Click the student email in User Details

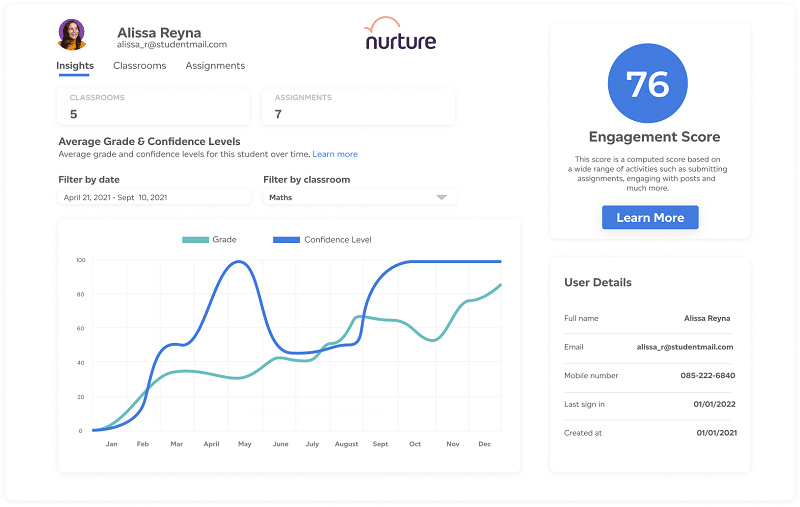tap(685, 347)
